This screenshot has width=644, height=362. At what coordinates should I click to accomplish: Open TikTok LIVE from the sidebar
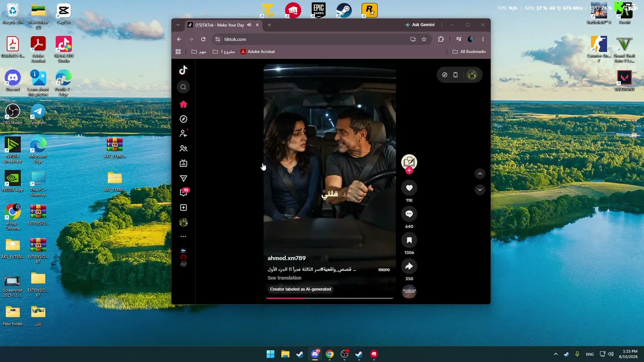(x=183, y=163)
